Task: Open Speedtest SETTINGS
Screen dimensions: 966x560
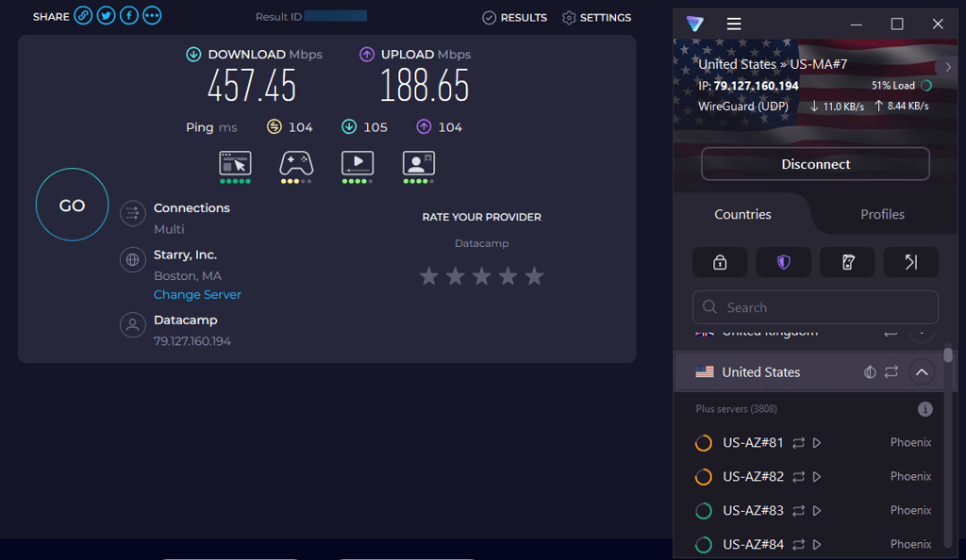Action: tap(596, 17)
